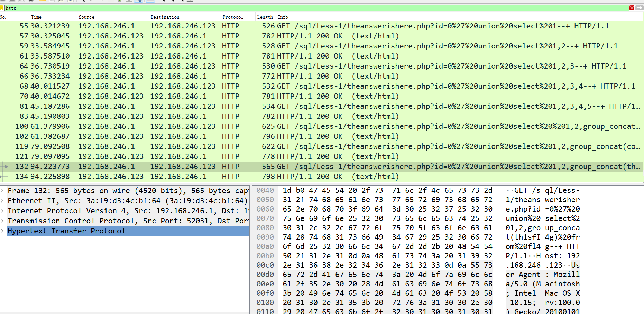Select packet 66 with length 772
Viewport: 644px width, 314px height.
click(322, 76)
